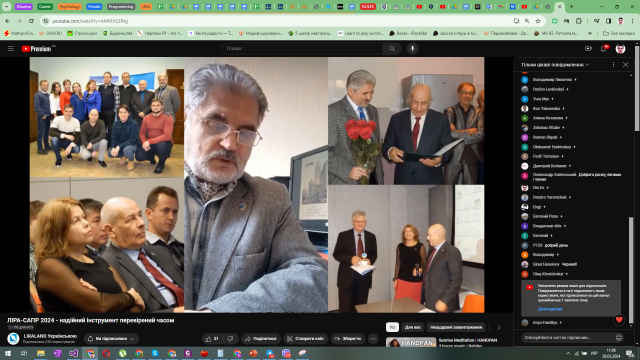Click the YouTube search magnifier button
This screenshot has height=360, width=640.
pyautogui.click(x=392, y=49)
